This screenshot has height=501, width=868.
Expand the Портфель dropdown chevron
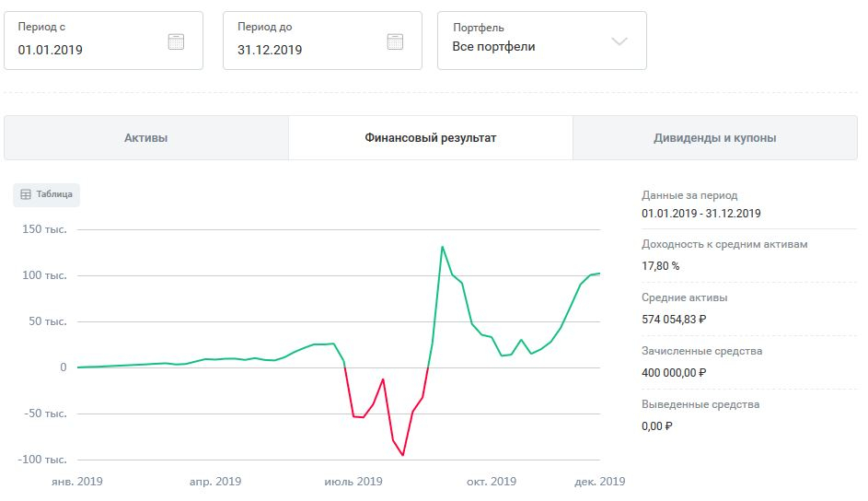[619, 41]
